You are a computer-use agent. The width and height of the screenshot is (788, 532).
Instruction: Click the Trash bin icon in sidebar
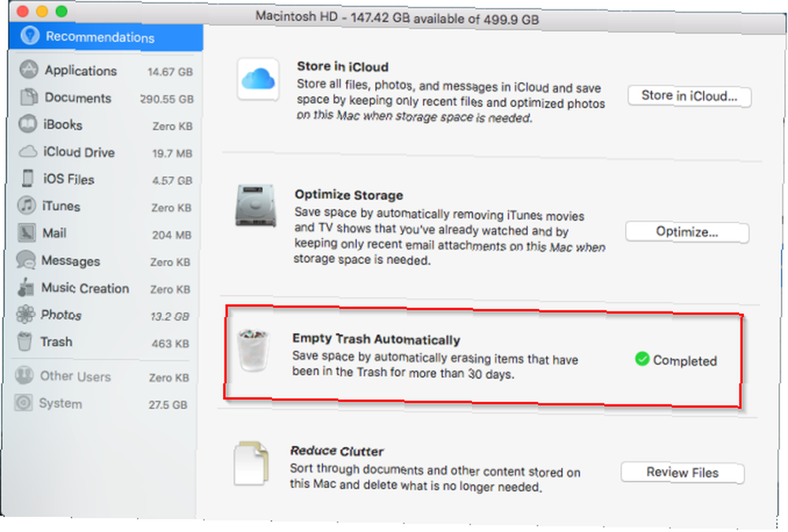tap(24, 341)
